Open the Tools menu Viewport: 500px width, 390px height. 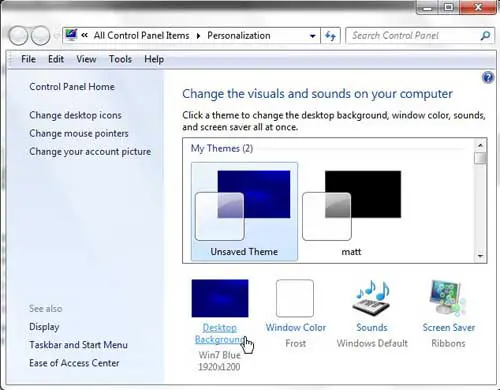pos(120,59)
